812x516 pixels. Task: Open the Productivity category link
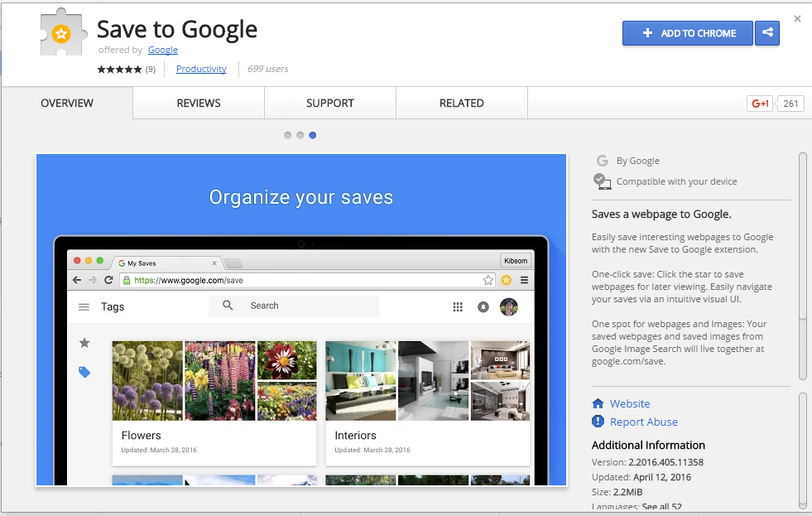[x=201, y=69]
